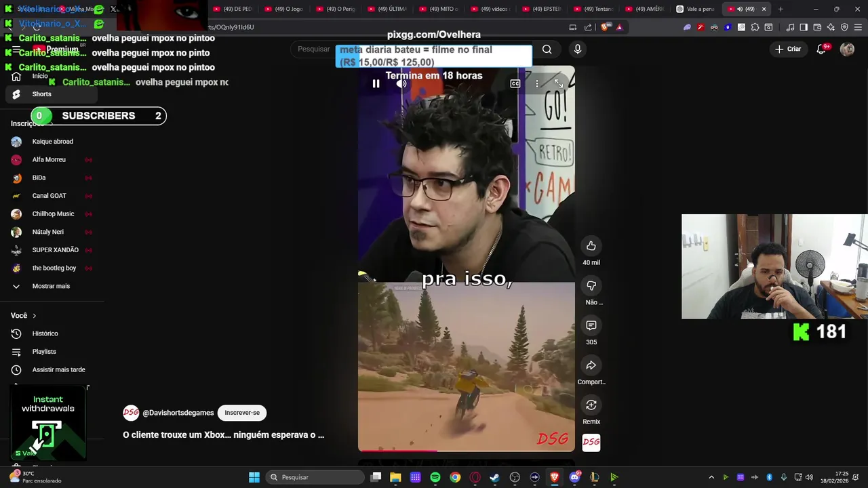Open the DSG sound thumbnail below Remix
The width and height of the screenshot is (868, 488).
[591, 443]
